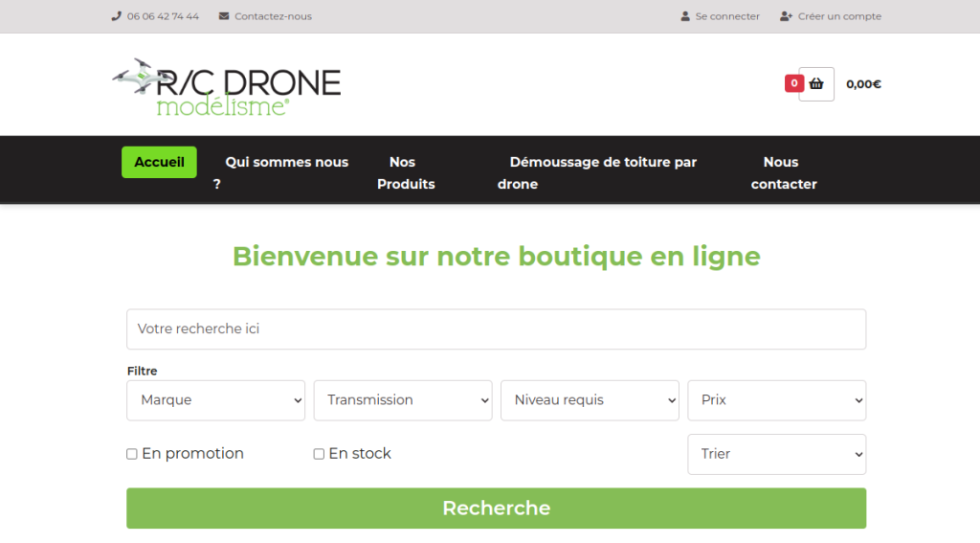Open the Prix filter dropdown
The height and width of the screenshot is (543, 980).
click(x=777, y=400)
